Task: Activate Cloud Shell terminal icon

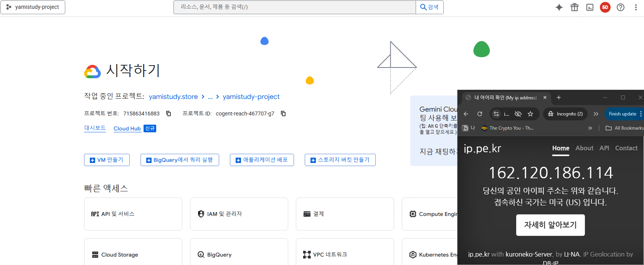Action: 590,7
